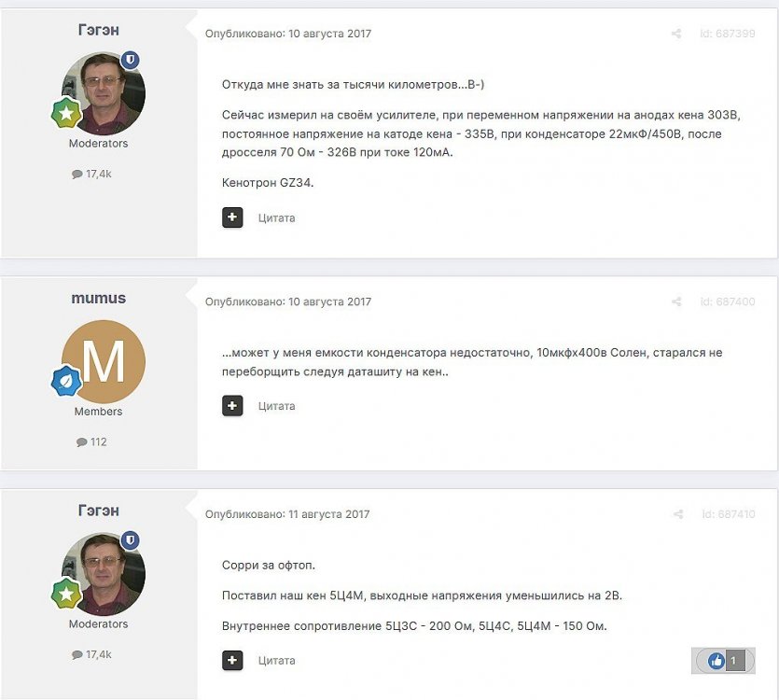The height and width of the screenshot is (700, 779).
Task: Click the share icon on post 687400
Action: tap(676, 301)
